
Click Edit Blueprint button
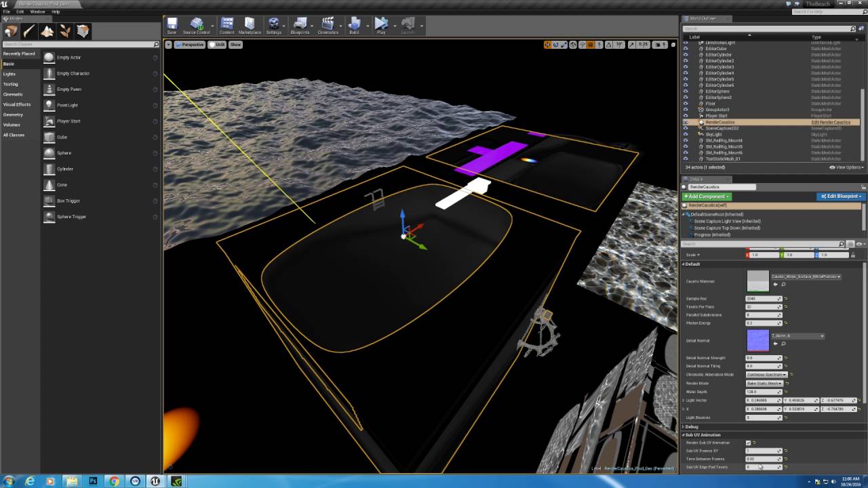click(840, 197)
